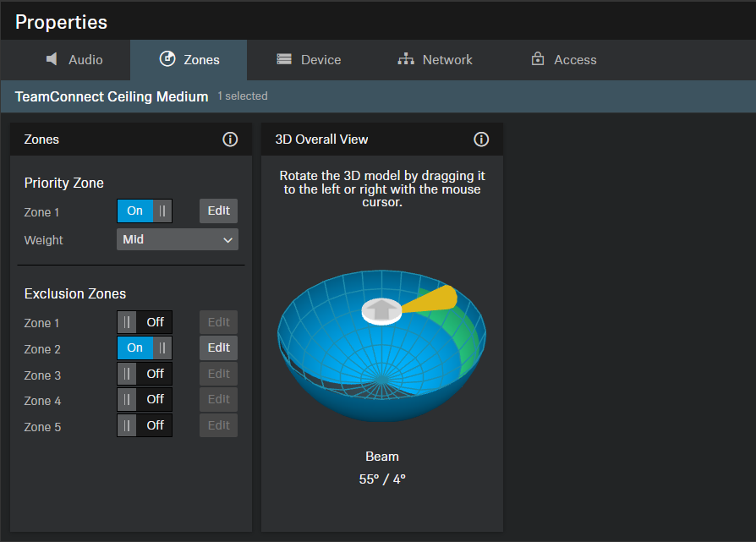Turn on Exclusion Zone 3 toggle
Viewport: 756px width, 542px height.
pos(145,375)
